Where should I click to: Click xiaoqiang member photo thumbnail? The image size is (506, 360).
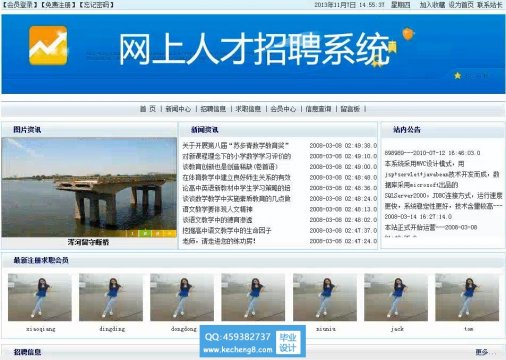[x=40, y=297]
